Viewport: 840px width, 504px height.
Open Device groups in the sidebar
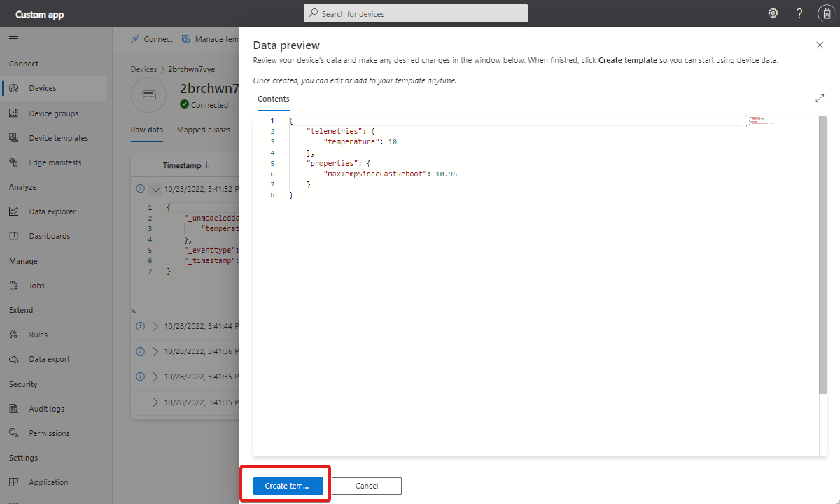pos(54,113)
